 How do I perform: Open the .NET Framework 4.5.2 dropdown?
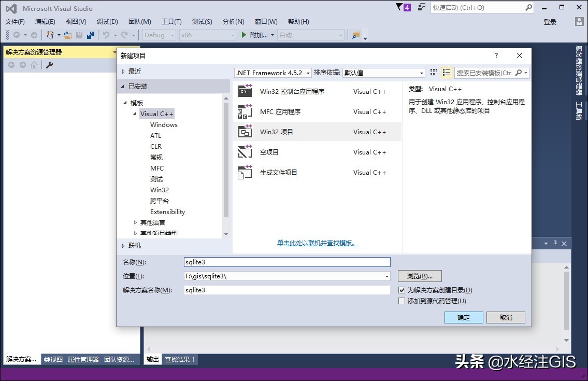(x=273, y=73)
